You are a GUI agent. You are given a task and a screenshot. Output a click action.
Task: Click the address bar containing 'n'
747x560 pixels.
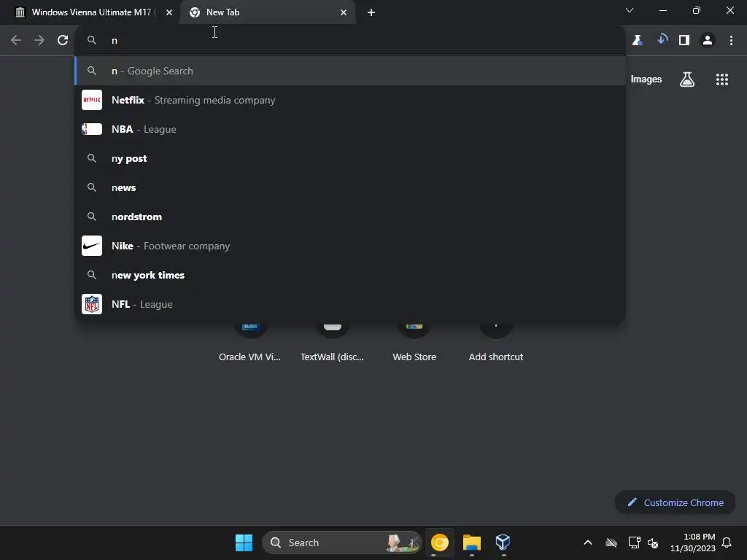point(350,41)
